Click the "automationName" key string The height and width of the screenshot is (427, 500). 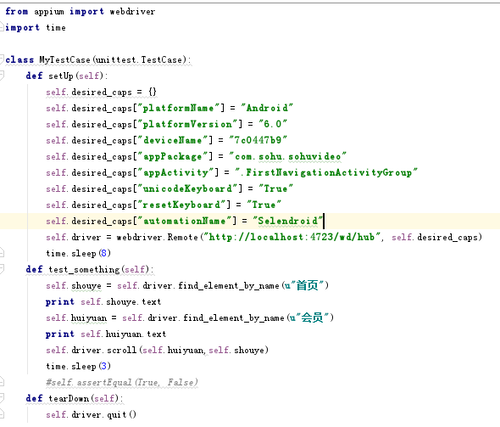[x=185, y=221]
